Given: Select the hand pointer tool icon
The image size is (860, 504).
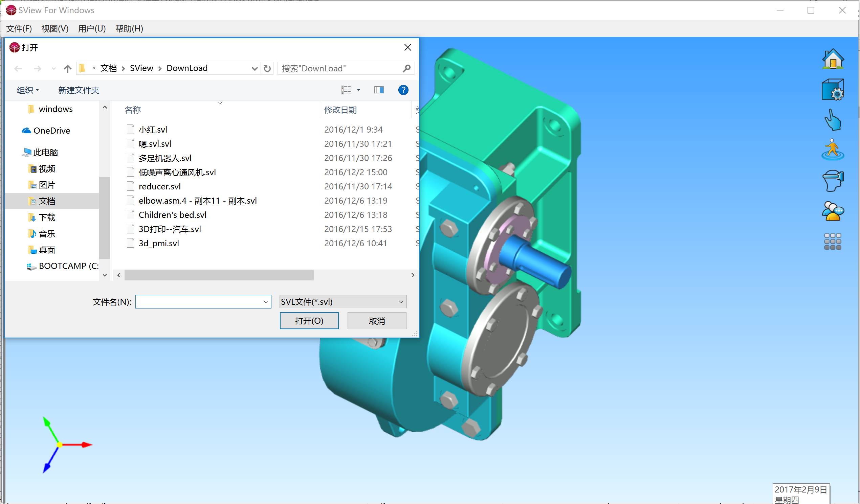Looking at the screenshot, I should [833, 120].
